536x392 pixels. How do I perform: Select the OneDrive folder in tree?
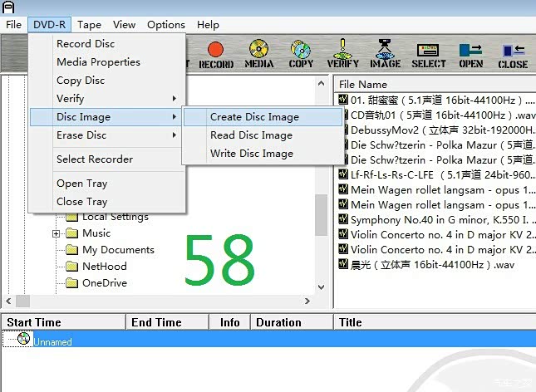(x=103, y=283)
